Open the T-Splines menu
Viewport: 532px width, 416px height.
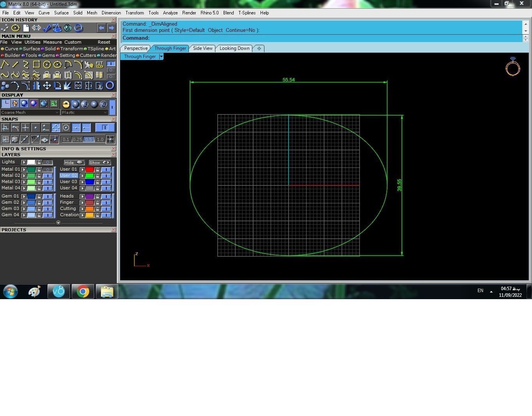pos(247,13)
